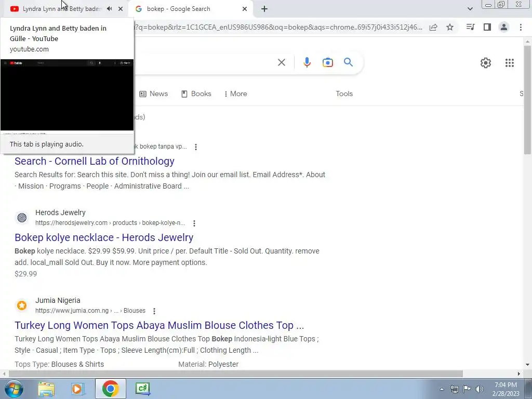Click the horizontal scrollbar right arrow
The image size is (532, 399).
(x=519, y=374)
